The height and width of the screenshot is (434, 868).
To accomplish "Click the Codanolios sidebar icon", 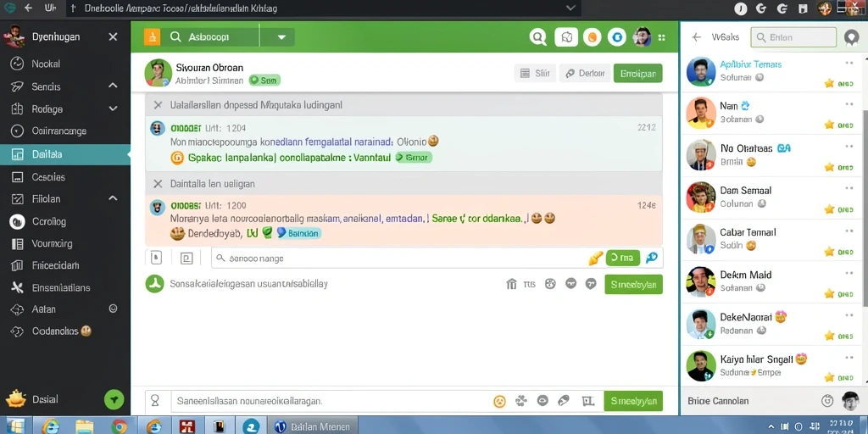I will pos(17,331).
